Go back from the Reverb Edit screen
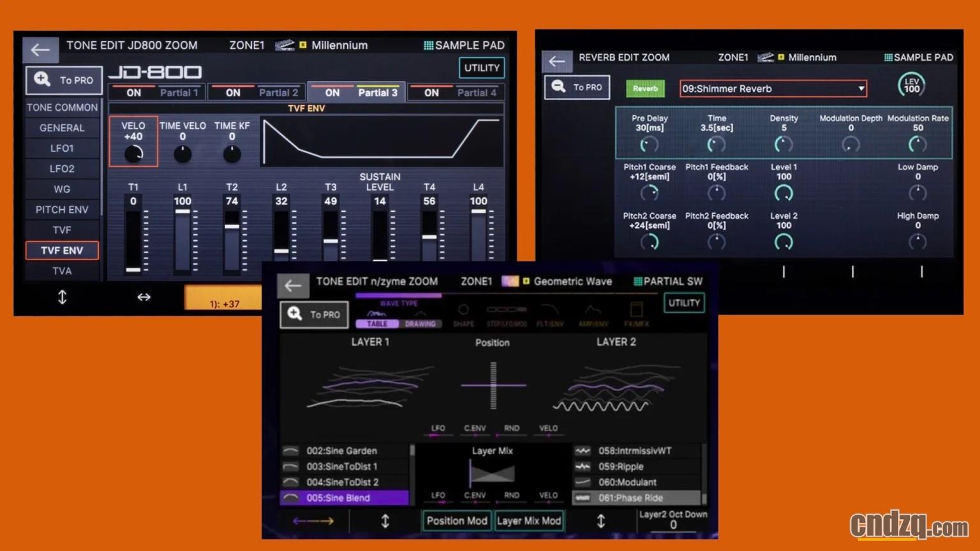This screenshot has width=980, height=551. pos(557,61)
